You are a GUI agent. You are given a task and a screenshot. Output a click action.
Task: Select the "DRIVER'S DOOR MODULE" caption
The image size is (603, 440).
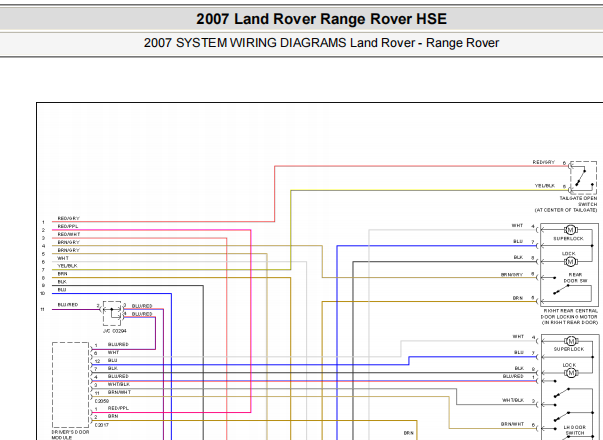coord(70,435)
